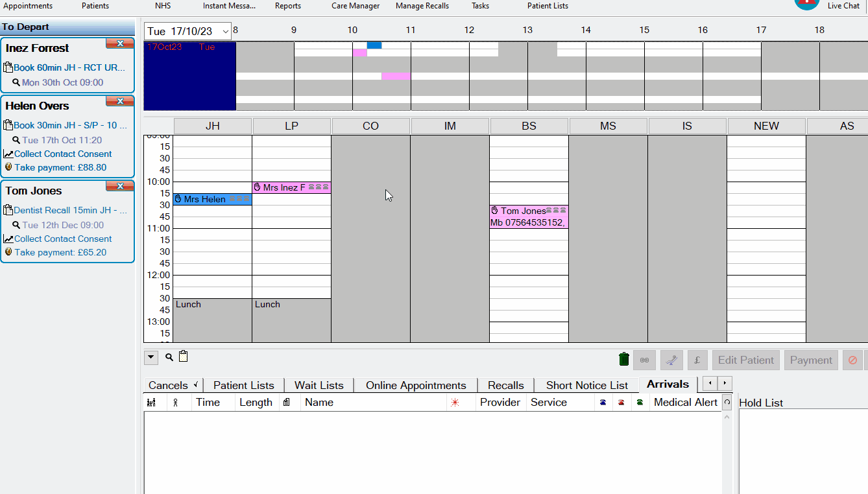The image size is (868, 494).
Task: Open the Manage Recalls menu
Action: [422, 6]
